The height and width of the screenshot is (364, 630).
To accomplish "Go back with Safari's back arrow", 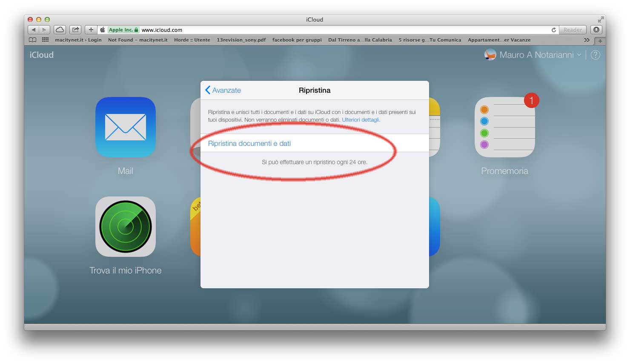I will click(34, 30).
